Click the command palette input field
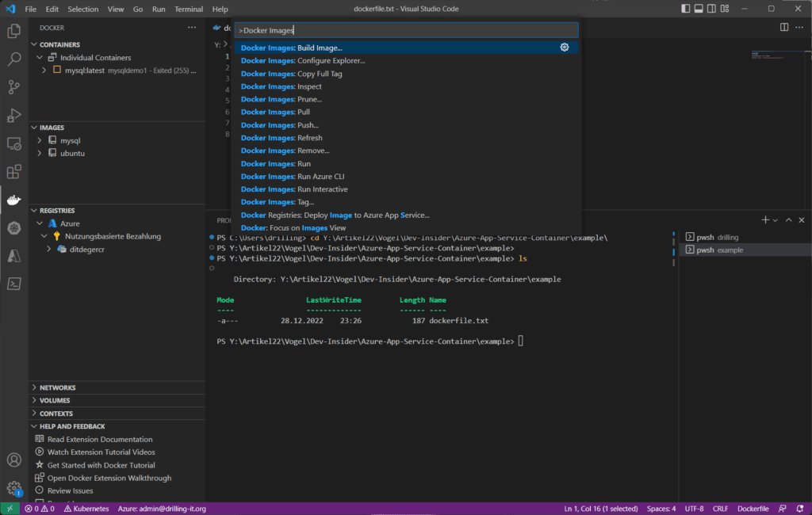The width and height of the screenshot is (812, 515). (x=407, y=30)
